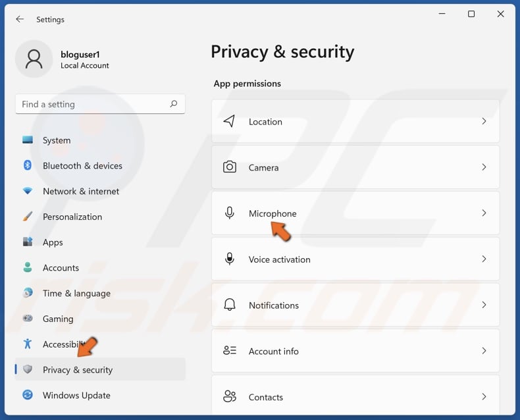
Task: Click the System monitor icon
Action: click(28, 140)
